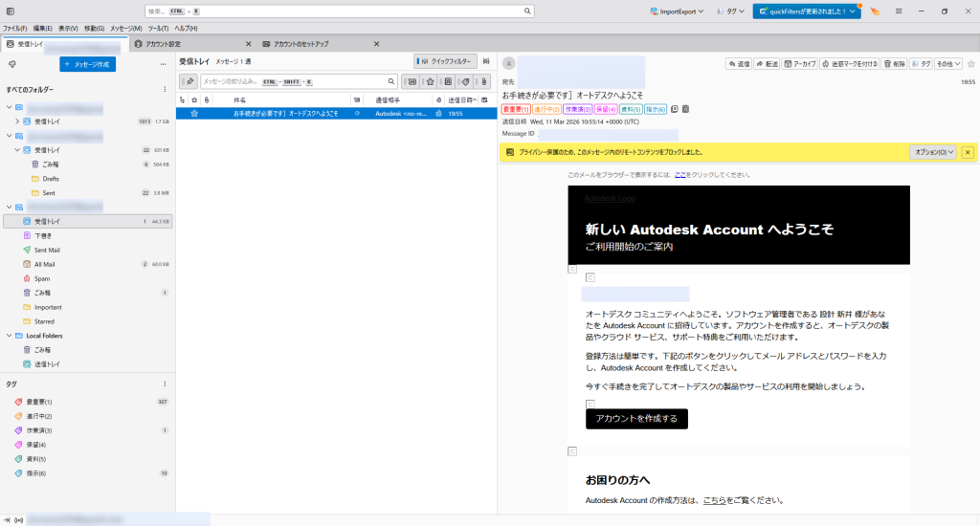The image size is (980, 526).
Task: Filter messages by contact address book icon
Action: pyautogui.click(x=448, y=81)
